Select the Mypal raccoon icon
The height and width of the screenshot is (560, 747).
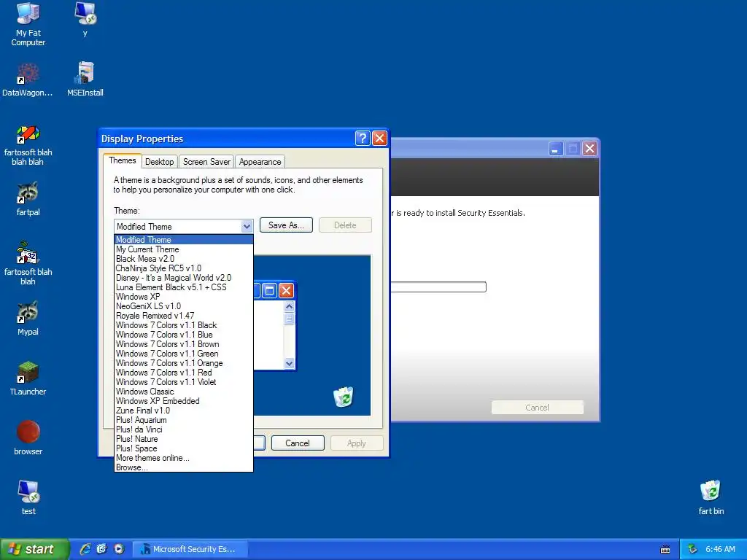point(28,319)
